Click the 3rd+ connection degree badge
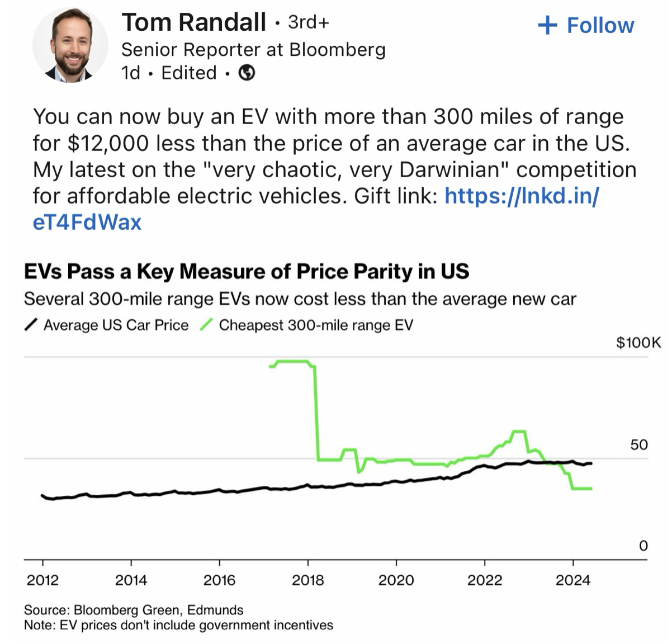Screen dimensions: 672x644 click(309, 22)
